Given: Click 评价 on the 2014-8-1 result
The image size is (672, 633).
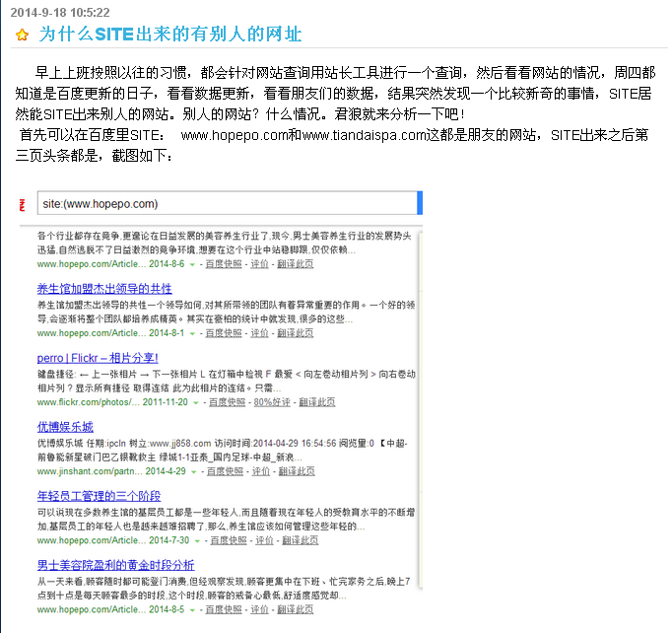Looking at the screenshot, I should click(259, 333).
